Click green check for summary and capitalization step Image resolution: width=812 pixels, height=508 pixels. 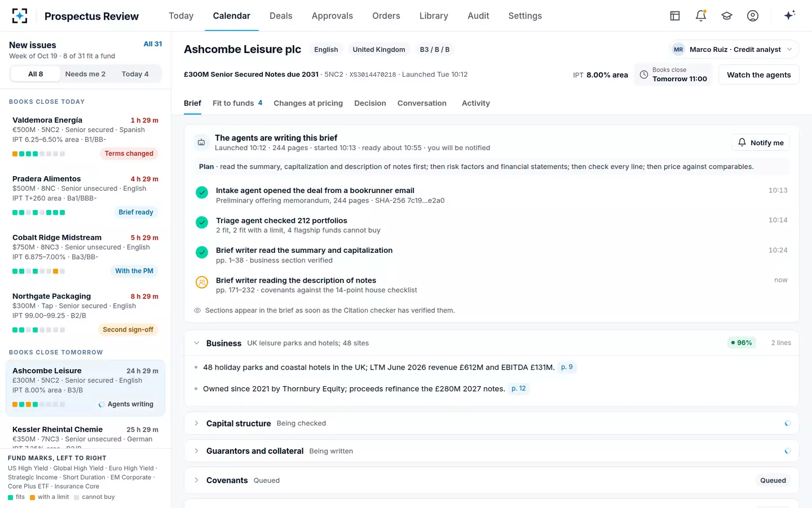tap(202, 253)
